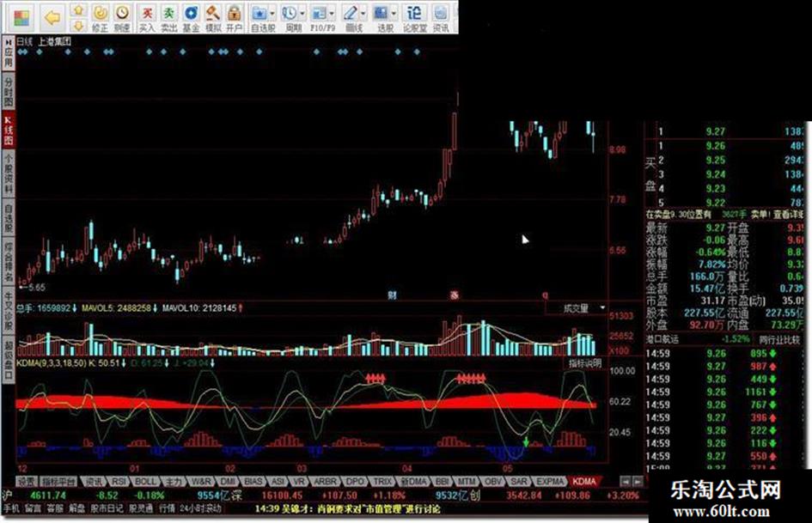Switch to the 资讯 bottom tab
812x523 pixels.
95,482
